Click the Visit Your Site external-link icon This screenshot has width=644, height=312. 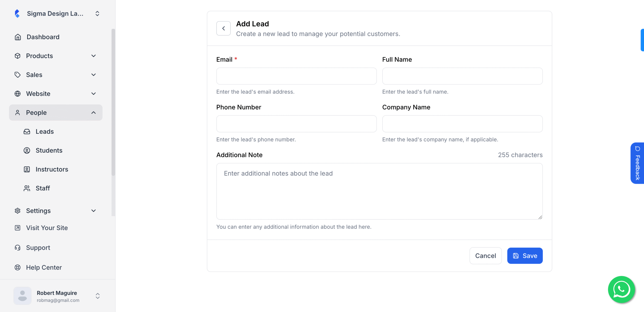(18, 228)
